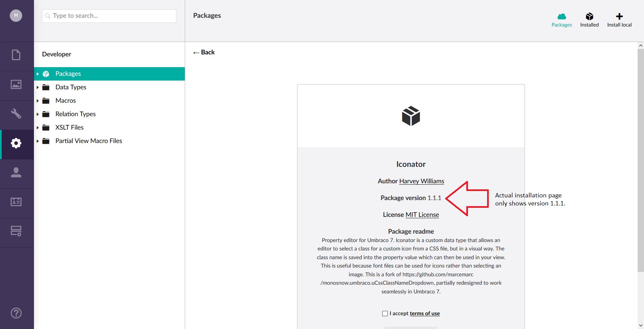Viewport: 644px width, 329px height.
Task: Go Back to the packages list
Action: pyautogui.click(x=204, y=52)
